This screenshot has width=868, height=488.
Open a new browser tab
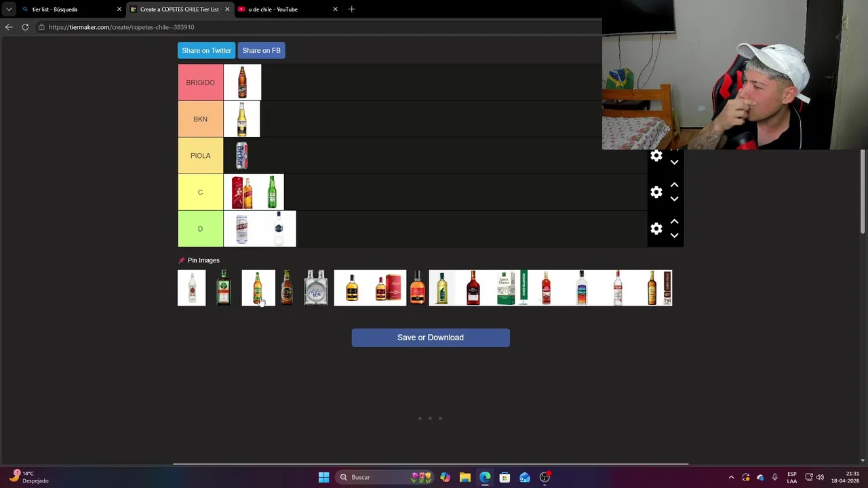[351, 9]
